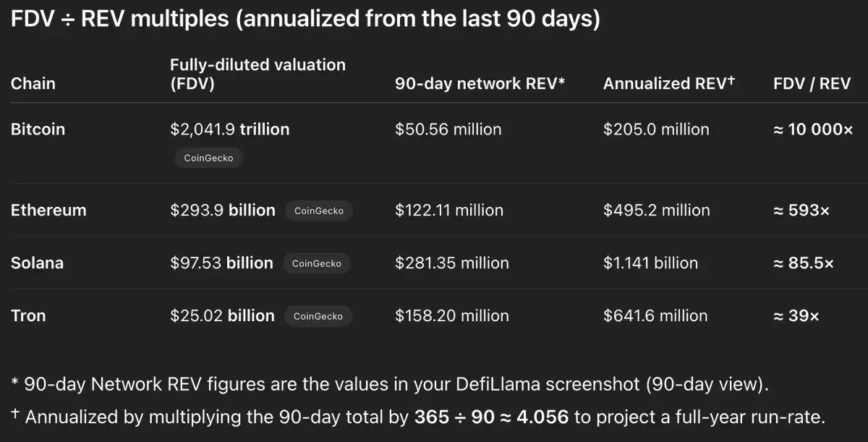Image resolution: width=868 pixels, height=442 pixels.
Task: Click the 90-day network REV column header
Action: (x=480, y=83)
